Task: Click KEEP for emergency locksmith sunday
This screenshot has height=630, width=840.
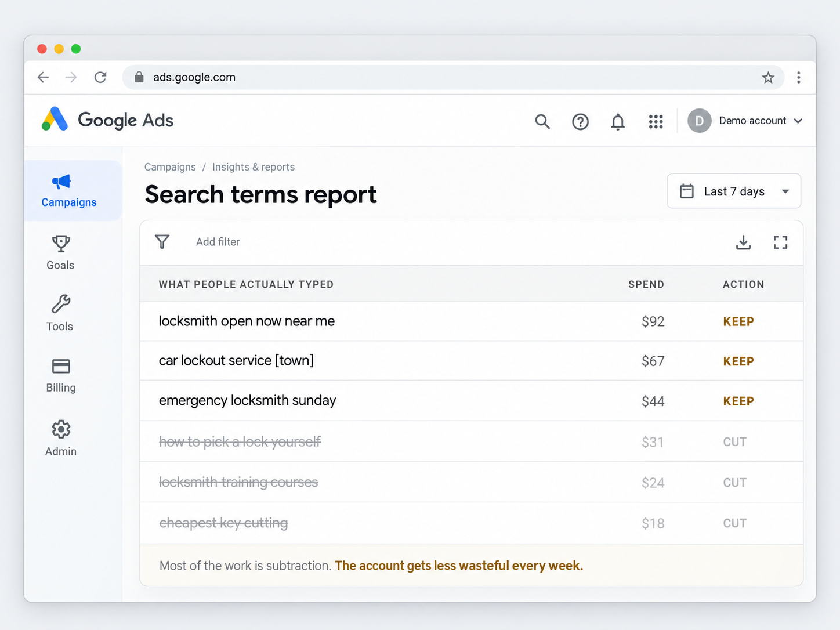Action: (738, 401)
